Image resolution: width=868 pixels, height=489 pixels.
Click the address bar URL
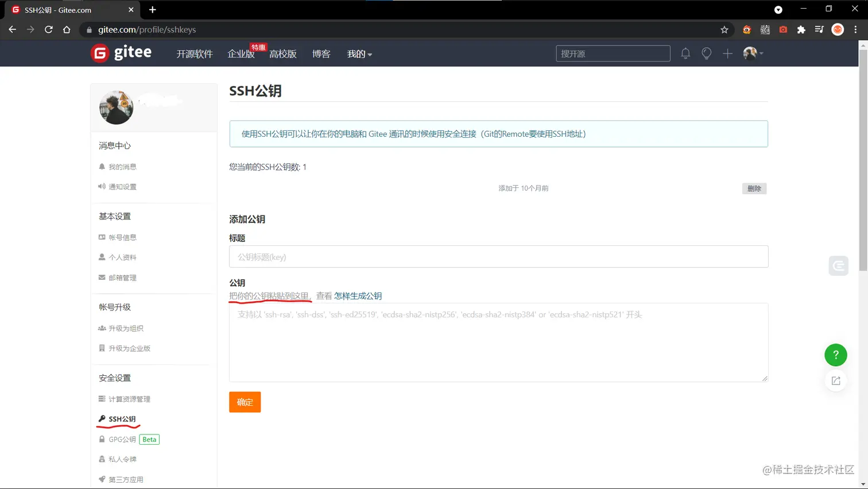[147, 29]
